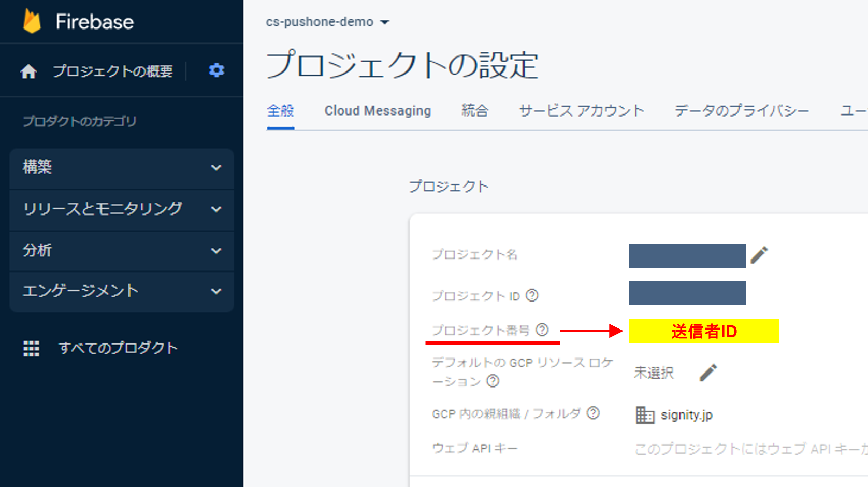Image resolution: width=868 pixels, height=487 pixels.
Task: Open settings with the gear icon
Action: pos(216,70)
